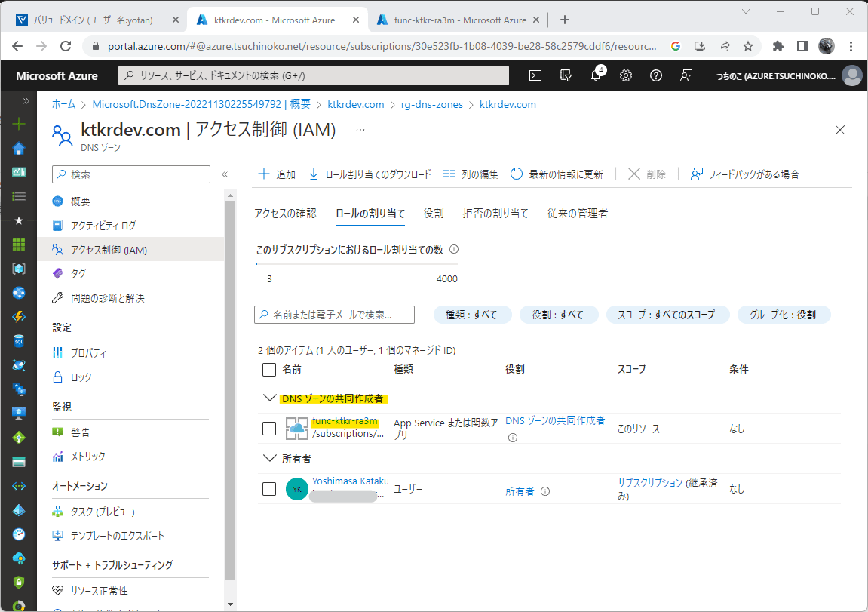Open the portal feedback icon in header

tap(686, 76)
